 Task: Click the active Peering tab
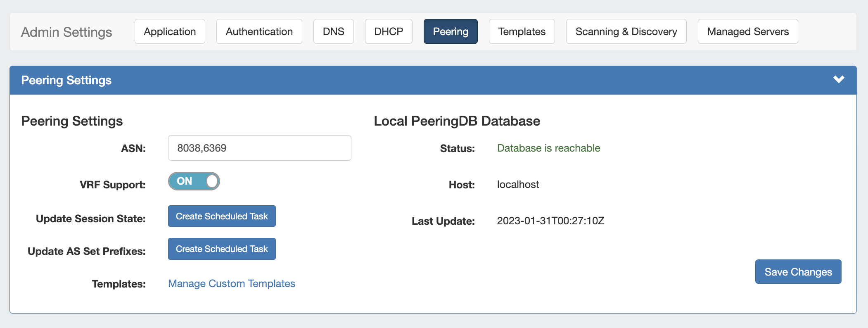click(x=450, y=31)
